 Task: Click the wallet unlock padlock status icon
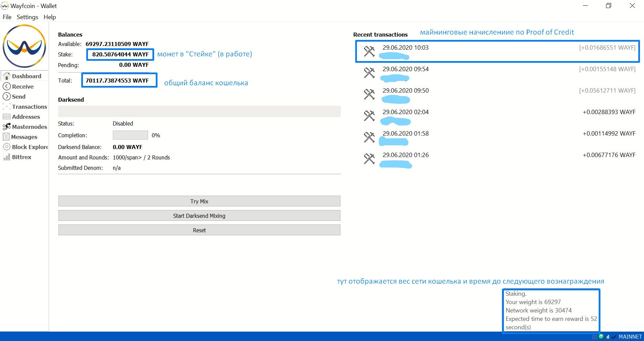(x=595, y=337)
